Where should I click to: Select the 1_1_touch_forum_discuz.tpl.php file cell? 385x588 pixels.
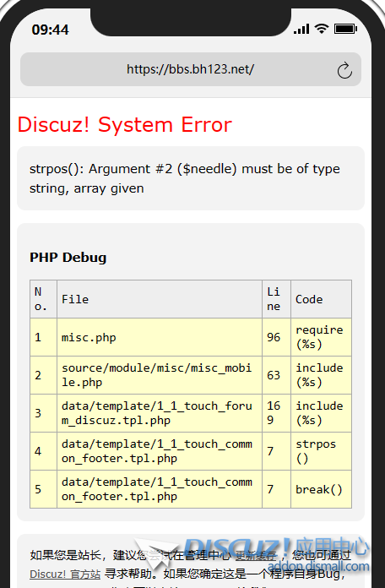pyautogui.click(x=160, y=413)
